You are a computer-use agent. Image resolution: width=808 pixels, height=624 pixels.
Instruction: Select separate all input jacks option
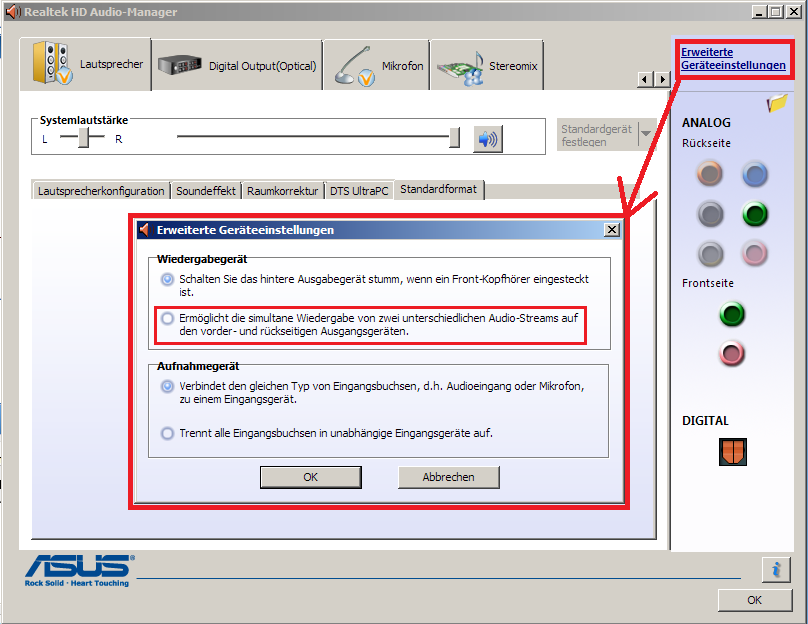pos(167,433)
